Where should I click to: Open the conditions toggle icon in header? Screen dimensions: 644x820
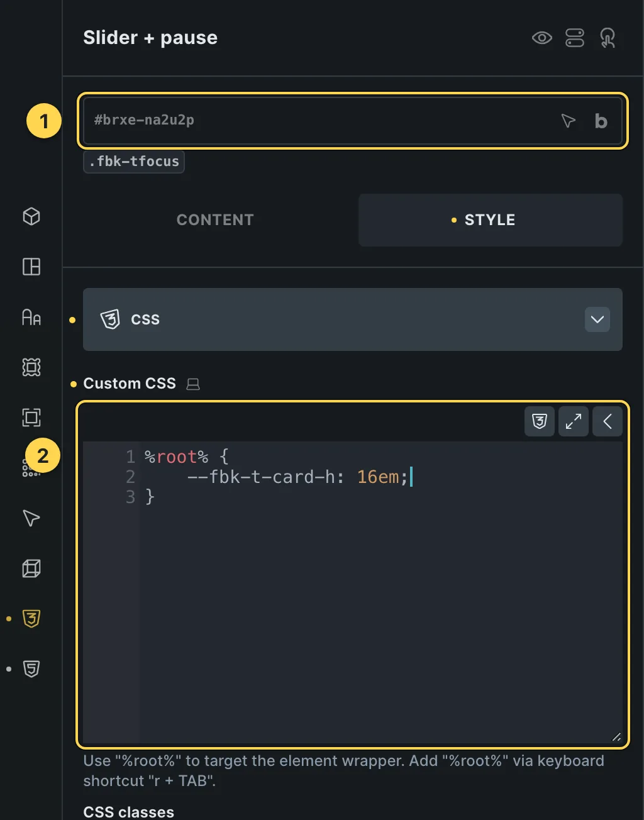(575, 38)
